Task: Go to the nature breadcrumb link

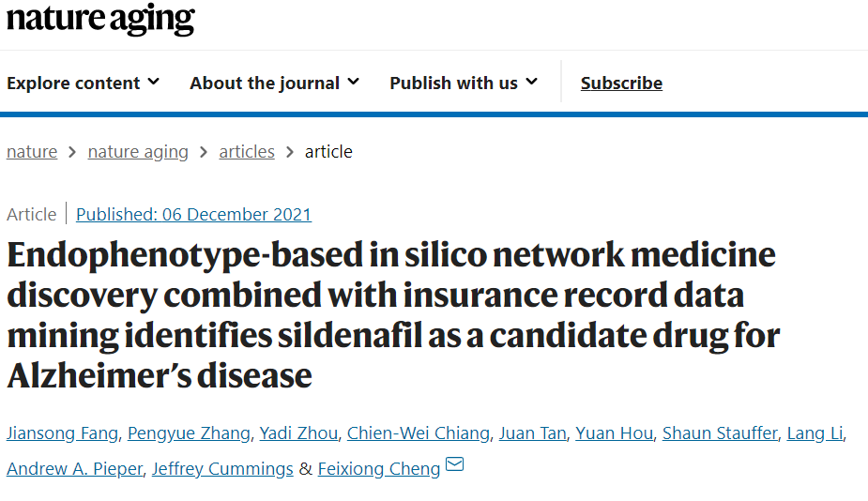Action: (32, 152)
